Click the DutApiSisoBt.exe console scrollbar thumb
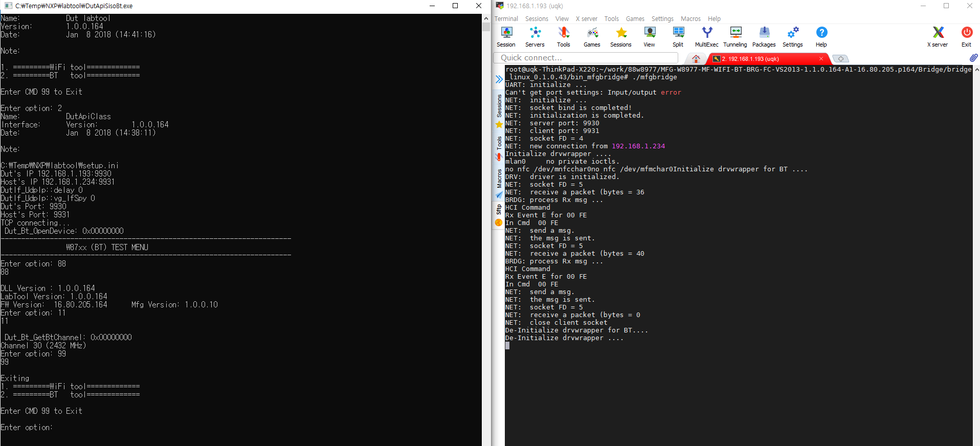980x446 pixels. click(x=486, y=27)
